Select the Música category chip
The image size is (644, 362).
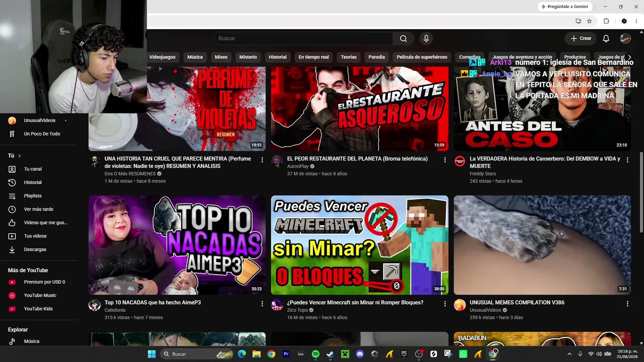[195, 57]
